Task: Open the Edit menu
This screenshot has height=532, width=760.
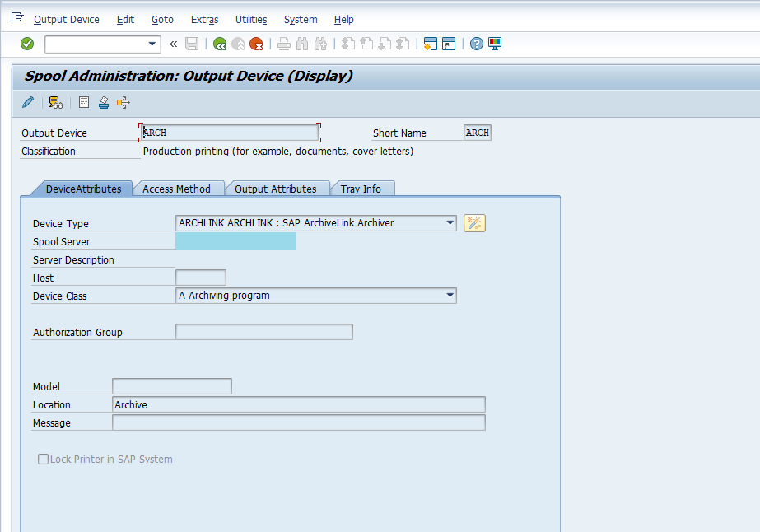Action: (125, 20)
